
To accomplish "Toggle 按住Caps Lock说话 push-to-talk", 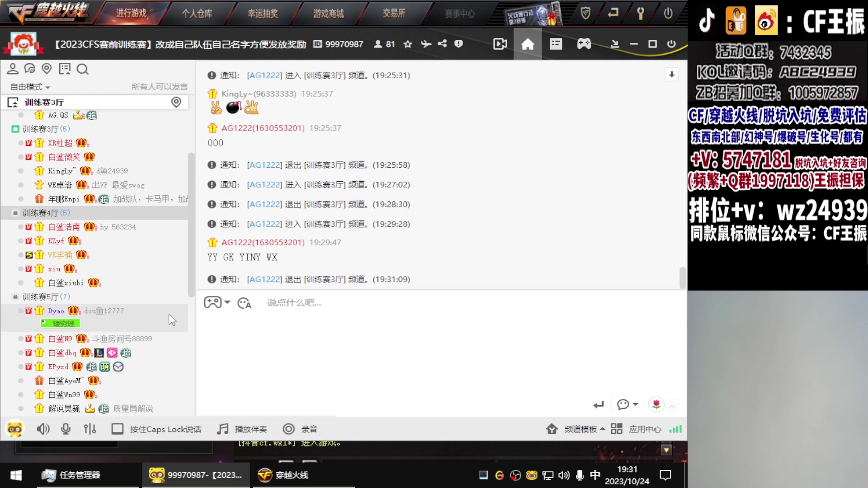I will (x=118, y=429).
